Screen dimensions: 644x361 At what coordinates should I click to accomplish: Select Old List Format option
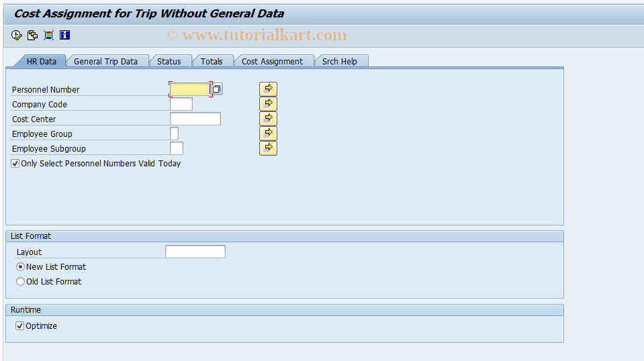20,282
